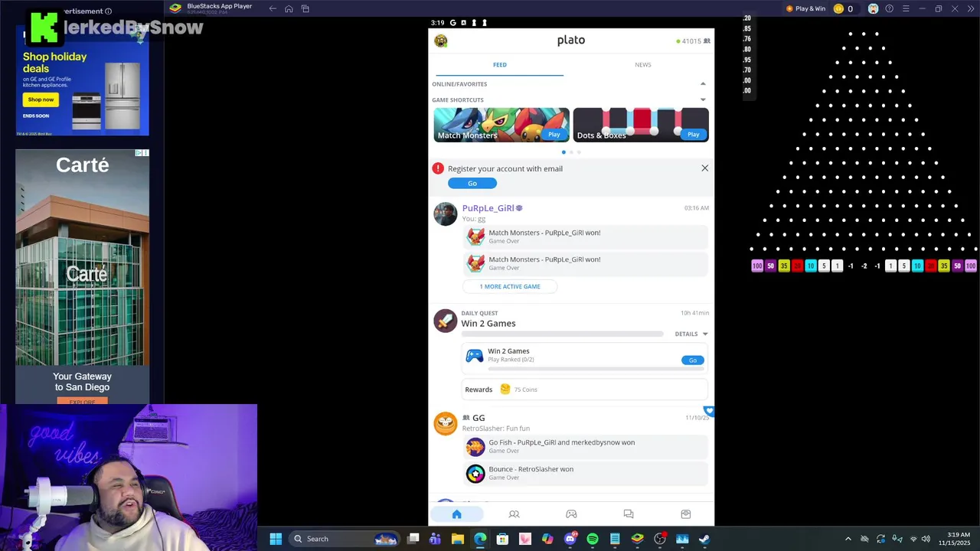Click Go under Register your account
Screen dimensions: 980x551
pyautogui.click(x=472, y=183)
